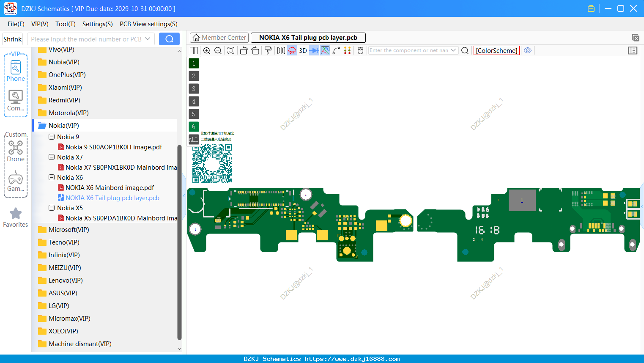Open the right side panel icon
Screen dimensions: 644x363
(633, 50)
